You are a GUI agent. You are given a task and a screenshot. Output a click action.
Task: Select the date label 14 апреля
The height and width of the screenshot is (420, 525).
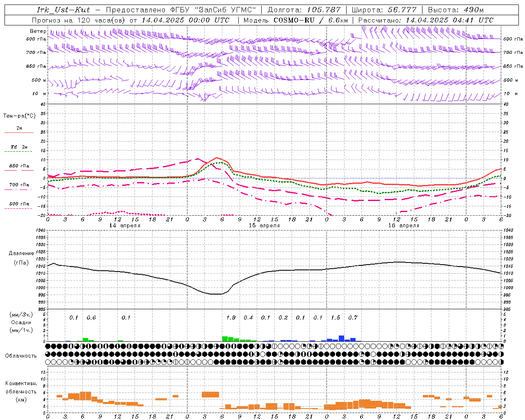click(125, 226)
